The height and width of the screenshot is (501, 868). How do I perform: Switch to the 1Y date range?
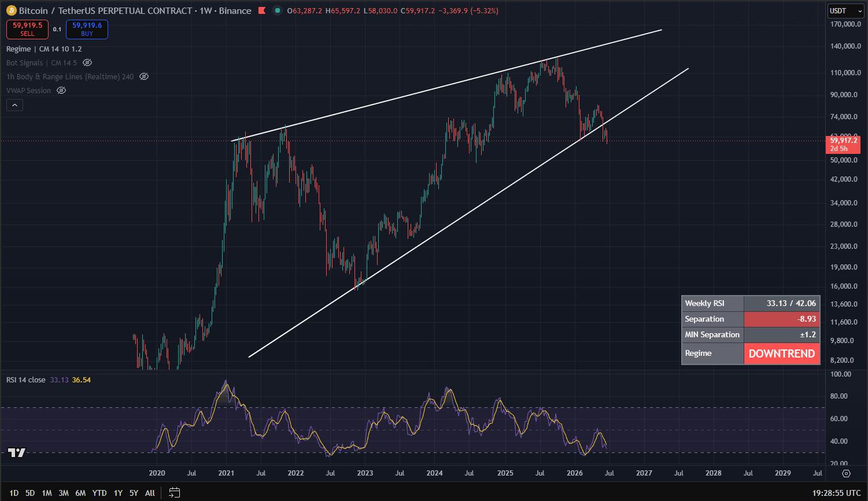118,493
